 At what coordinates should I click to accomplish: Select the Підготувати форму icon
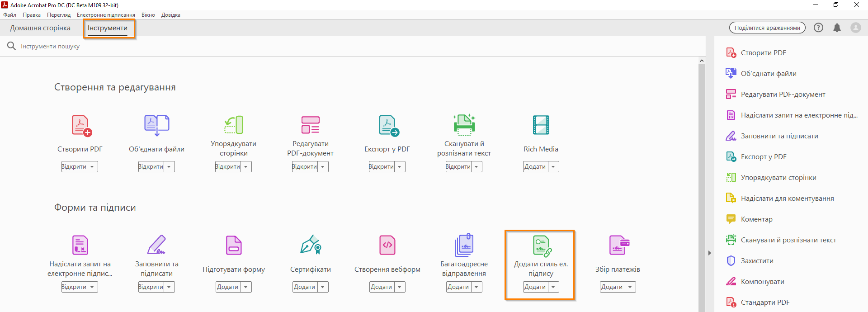[x=234, y=245]
